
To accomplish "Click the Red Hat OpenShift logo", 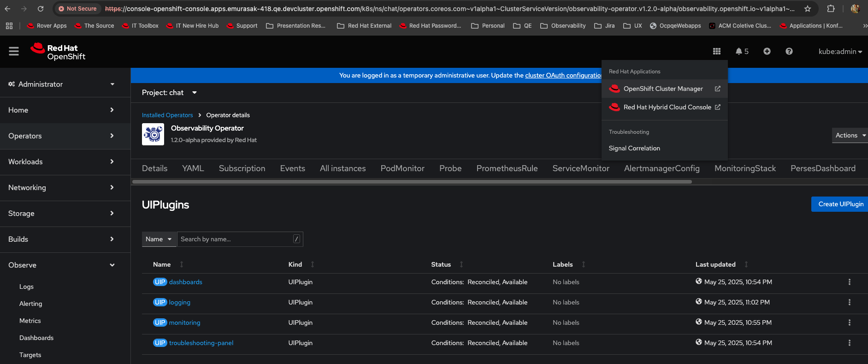I will (58, 52).
